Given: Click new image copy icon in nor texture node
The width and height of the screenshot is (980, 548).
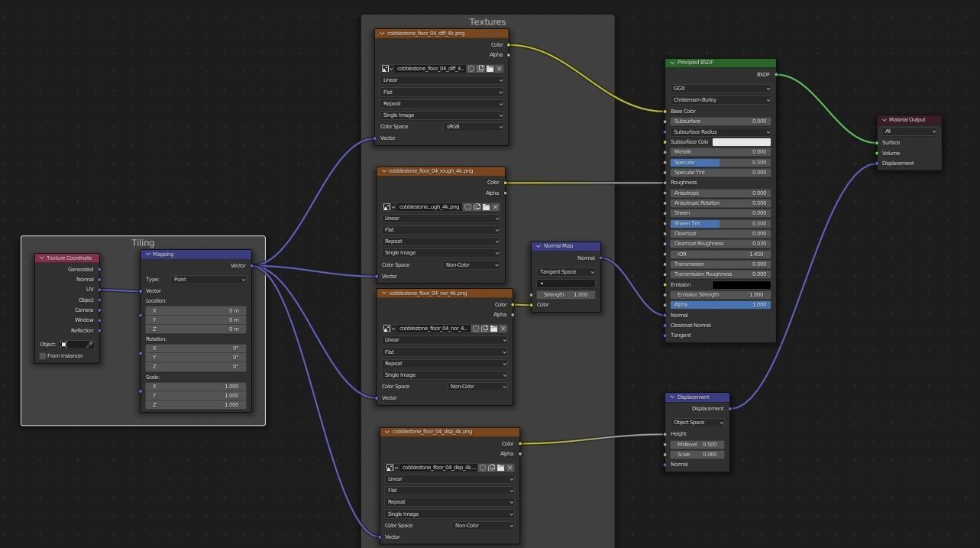Looking at the screenshot, I should pos(484,329).
